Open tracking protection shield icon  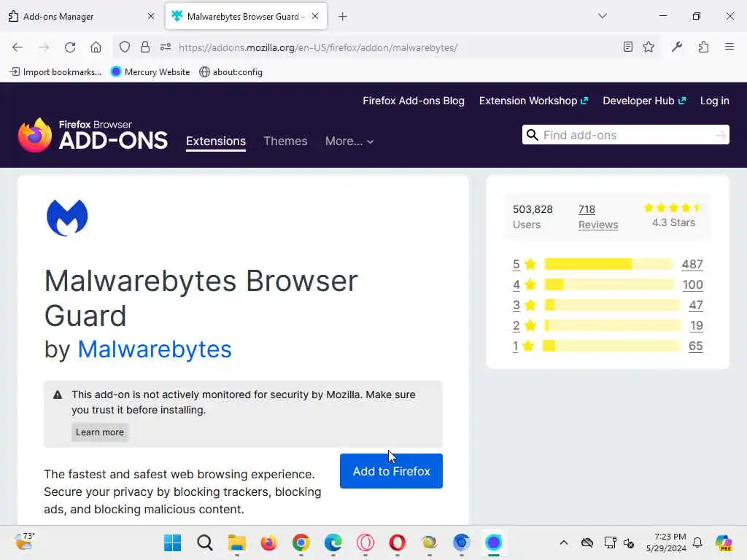click(x=124, y=47)
